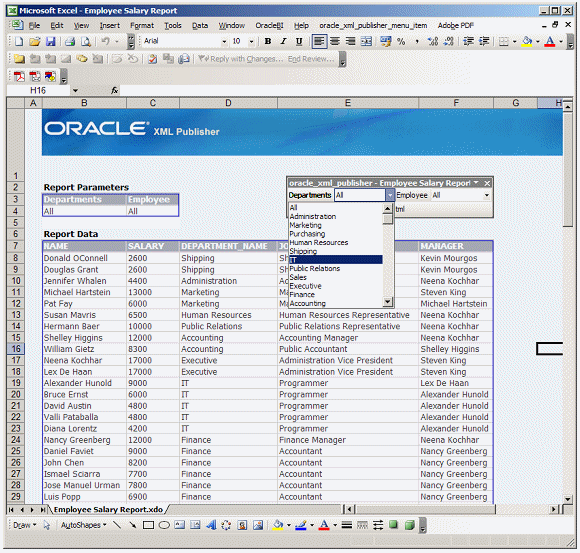Open the File menu

[x=34, y=26]
